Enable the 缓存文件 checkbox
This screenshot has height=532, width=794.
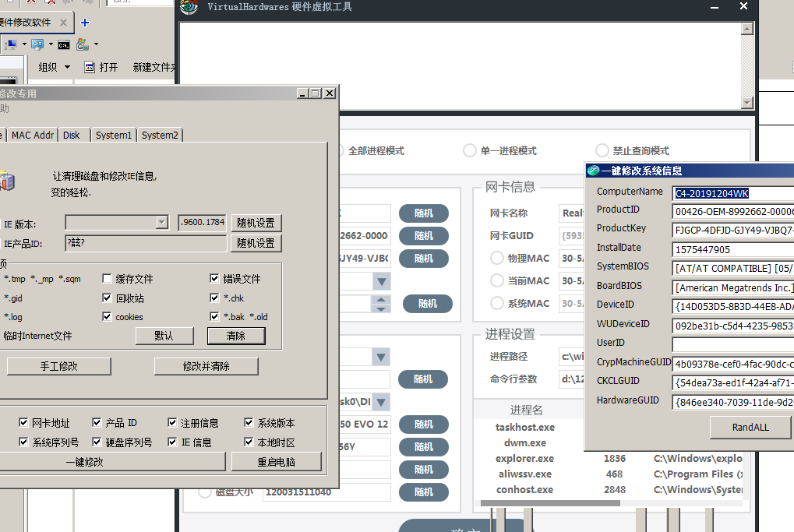[108, 279]
